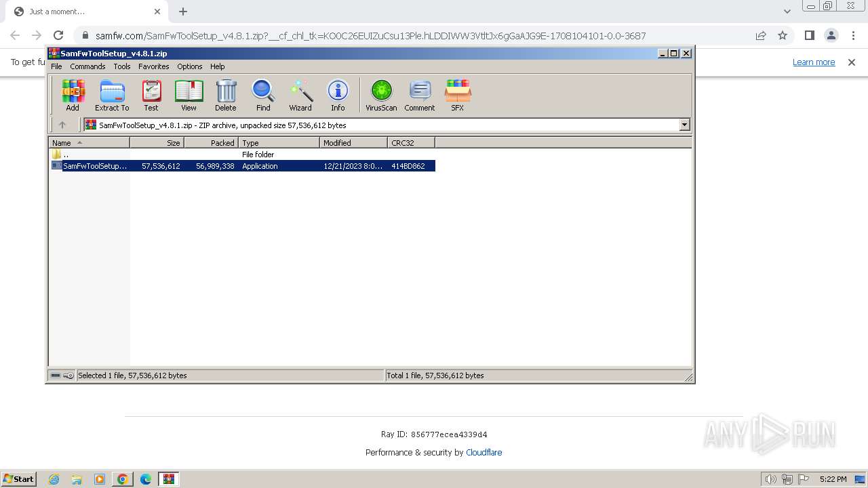Click the Find magnifier icon
The image size is (868, 488).
coord(263,95)
